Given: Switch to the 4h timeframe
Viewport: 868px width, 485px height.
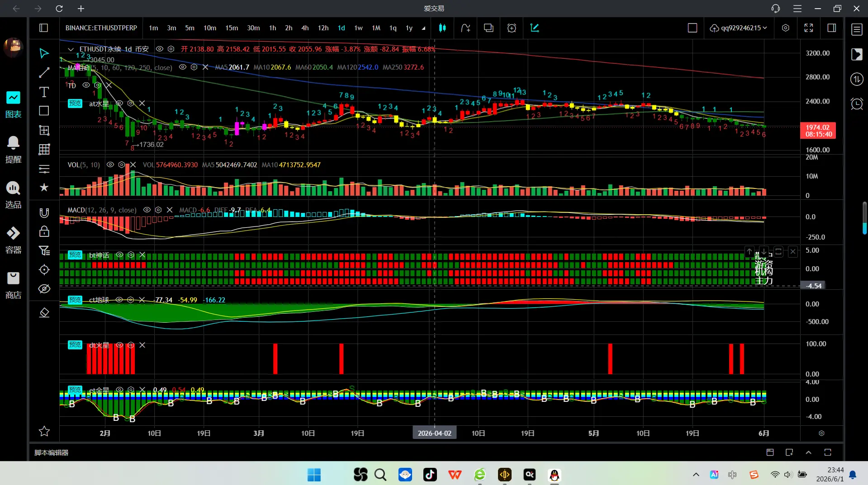Looking at the screenshot, I should pos(305,28).
